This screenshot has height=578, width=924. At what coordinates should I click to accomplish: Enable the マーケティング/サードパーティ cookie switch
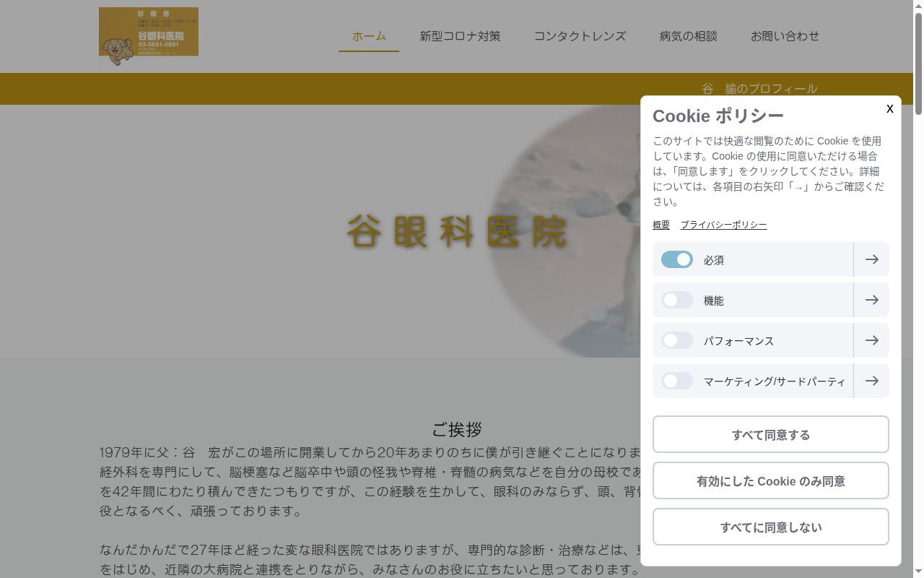click(x=677, y=381)
